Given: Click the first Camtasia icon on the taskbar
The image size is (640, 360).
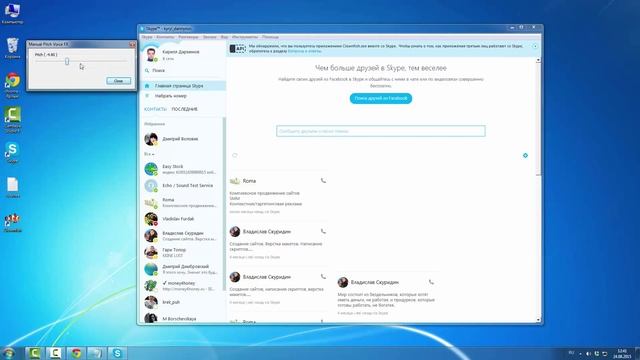Looking at the screenshot, I should click(34, 353).
